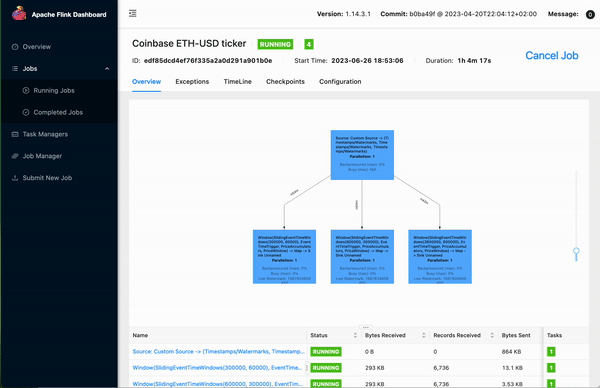600x388 pixels.
Task: Click the 13.1 KB bytes sent cell
Action: coord(512,368)
